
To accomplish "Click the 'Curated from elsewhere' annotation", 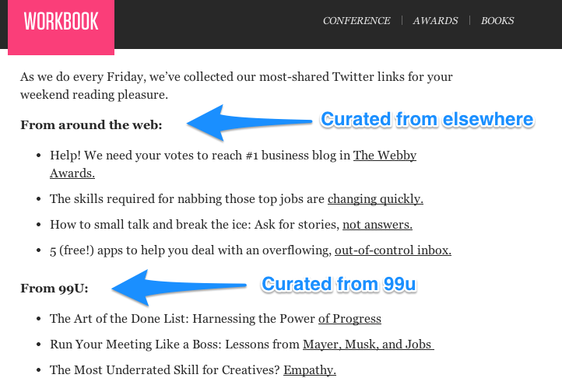I will click(x=427, y=119).
